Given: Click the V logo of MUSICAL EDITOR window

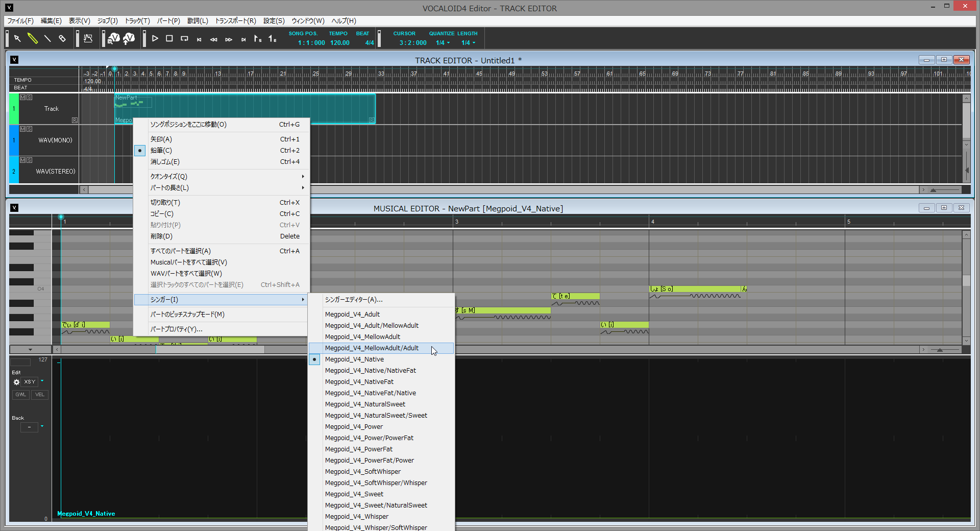Looking at the screenshot, I should 14,208.
